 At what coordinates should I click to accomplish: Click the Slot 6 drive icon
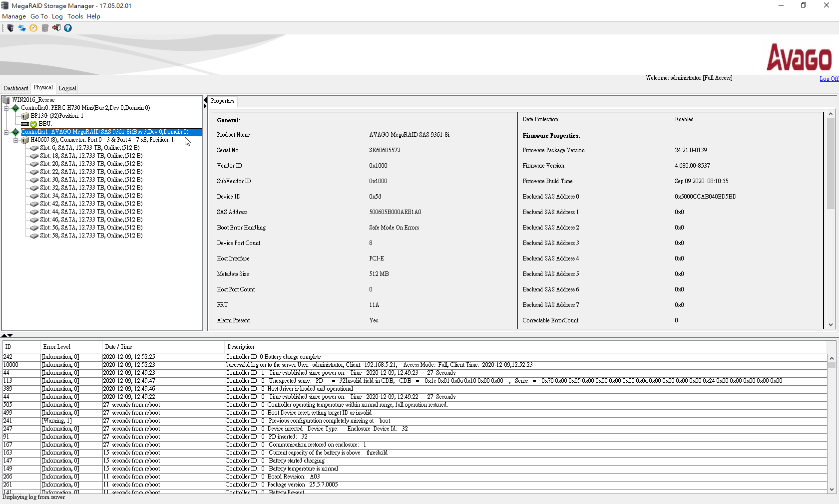34,148
